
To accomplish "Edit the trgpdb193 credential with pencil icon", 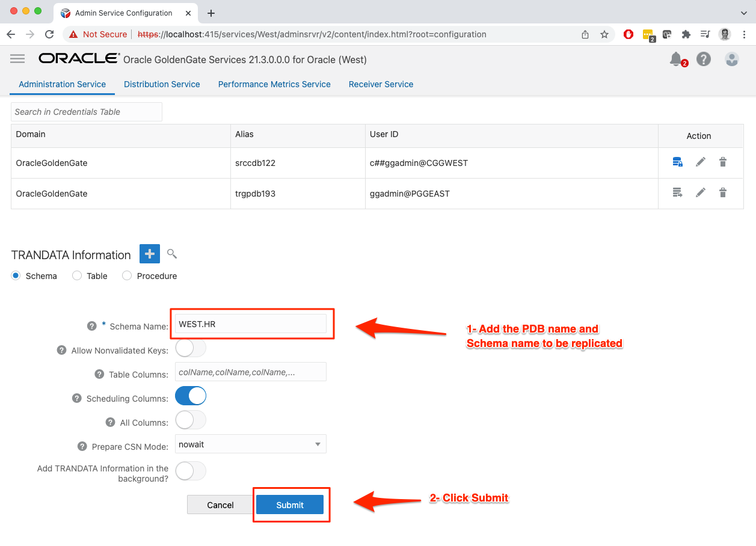I will [700, 193].
